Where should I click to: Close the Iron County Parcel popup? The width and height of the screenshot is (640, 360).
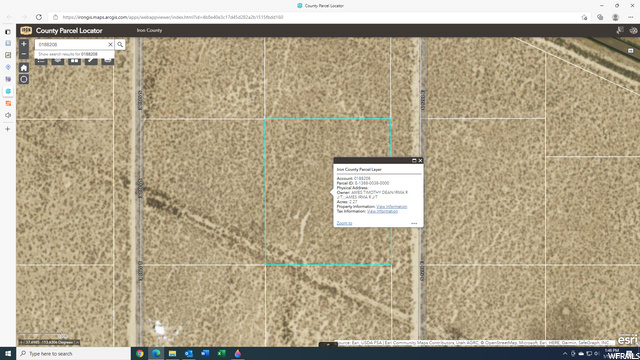[x=420, y=160]
